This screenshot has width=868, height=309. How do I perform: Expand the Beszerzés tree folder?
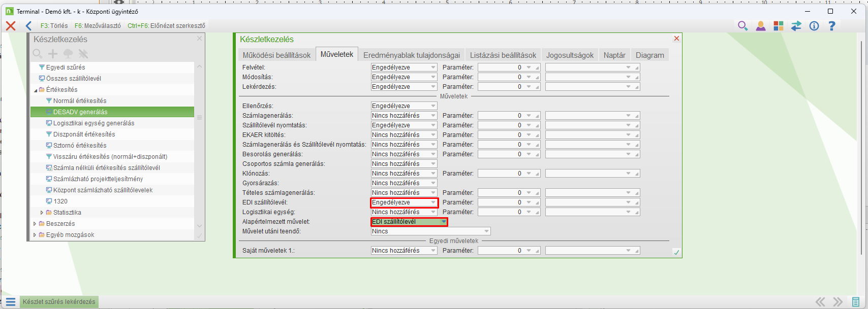[x=35, y=224]
